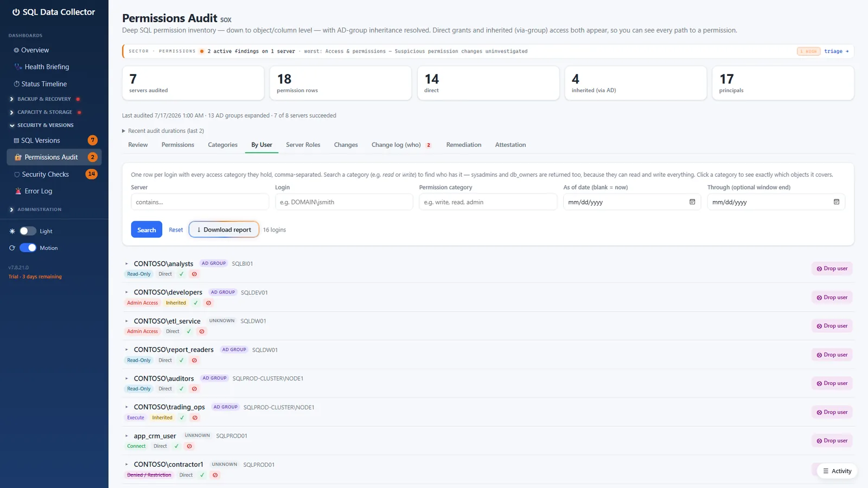Collapse the Security & Versions section
Image resolution: width=868 pixels, height=488 pixels.
(41, 125)
